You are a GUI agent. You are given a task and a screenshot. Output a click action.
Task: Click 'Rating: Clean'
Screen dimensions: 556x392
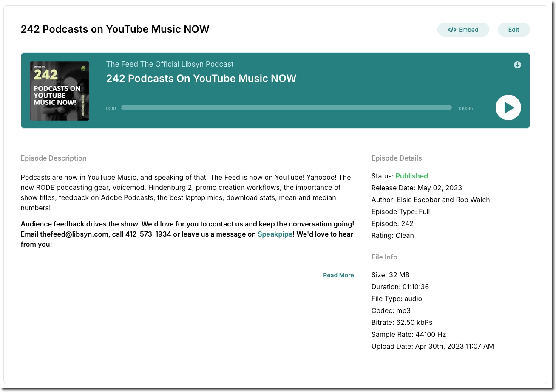[393, 235]
